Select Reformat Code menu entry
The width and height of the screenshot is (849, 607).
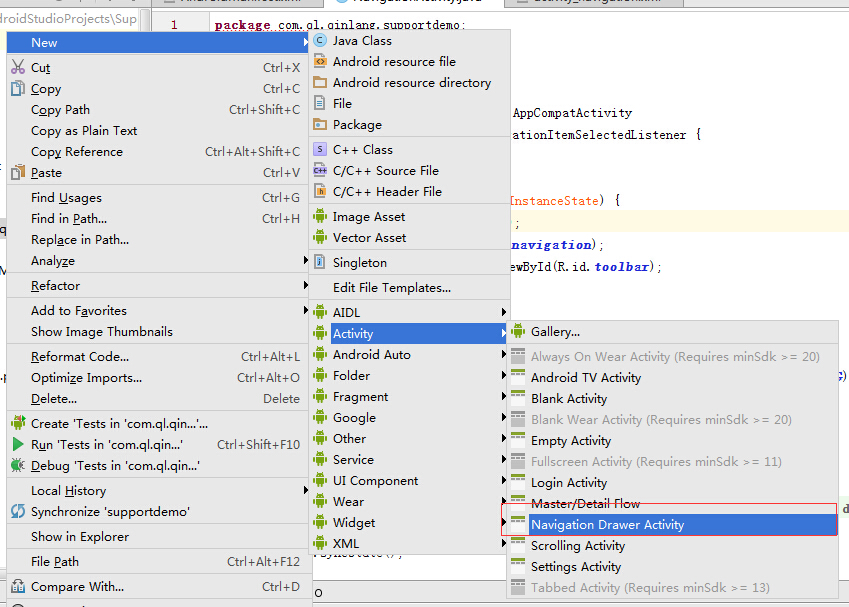click(158, 356)
